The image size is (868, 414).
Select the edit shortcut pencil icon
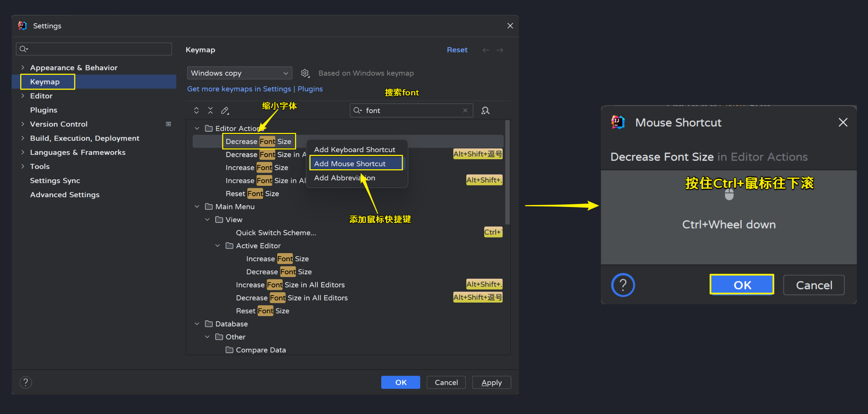(225, 110)
